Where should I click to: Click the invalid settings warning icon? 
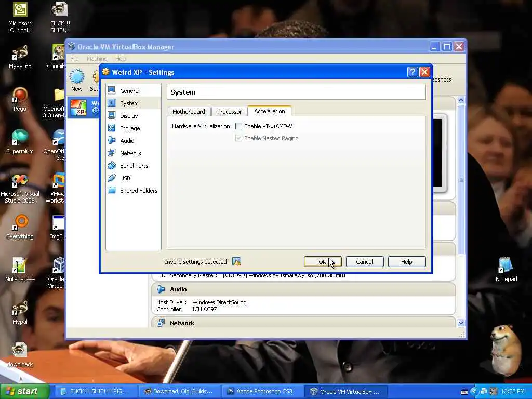click(236, 262)
